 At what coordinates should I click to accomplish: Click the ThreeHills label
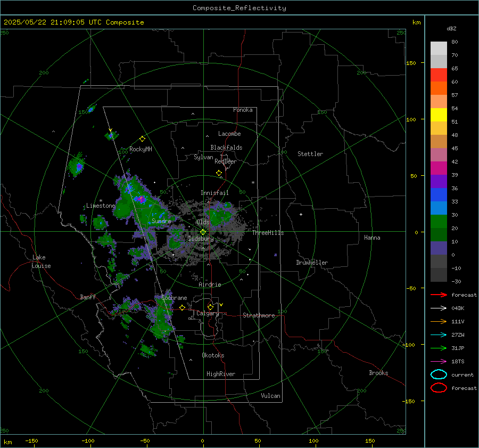268,233
